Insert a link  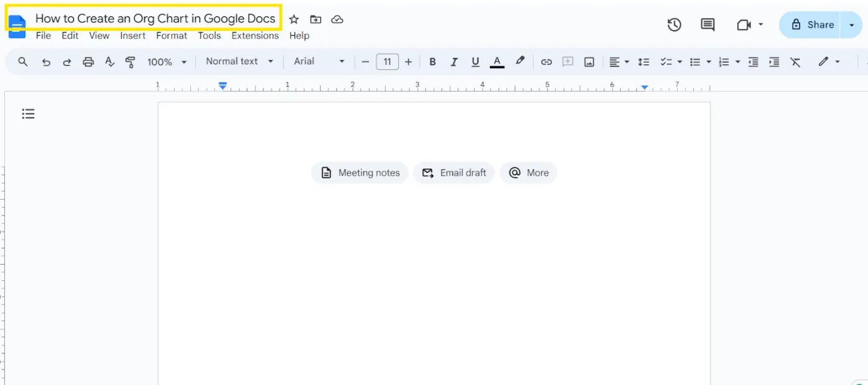click(546, 61)
